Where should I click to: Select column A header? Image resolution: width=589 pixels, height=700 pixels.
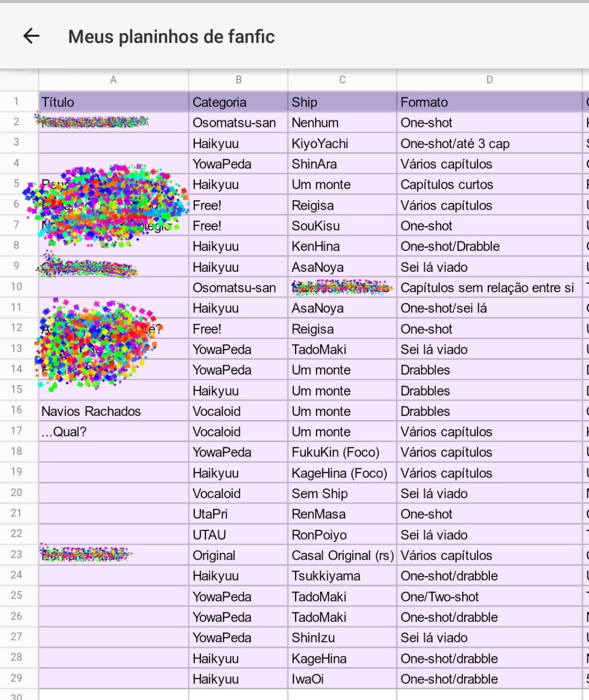[114, 80]
